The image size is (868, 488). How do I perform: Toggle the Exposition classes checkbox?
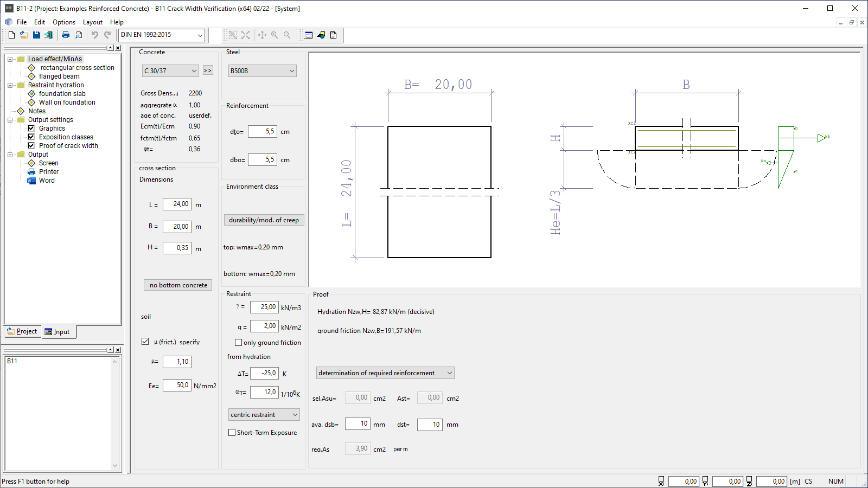click(31, 137)
